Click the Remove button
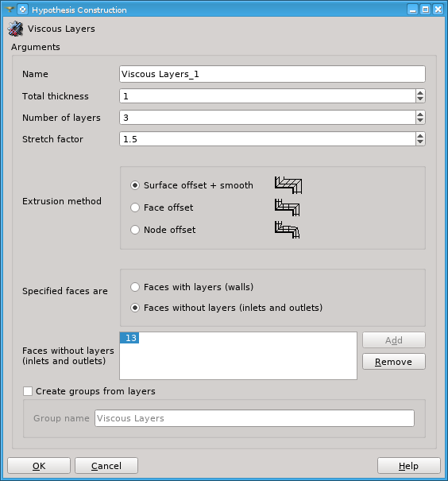 click(394, 362)
